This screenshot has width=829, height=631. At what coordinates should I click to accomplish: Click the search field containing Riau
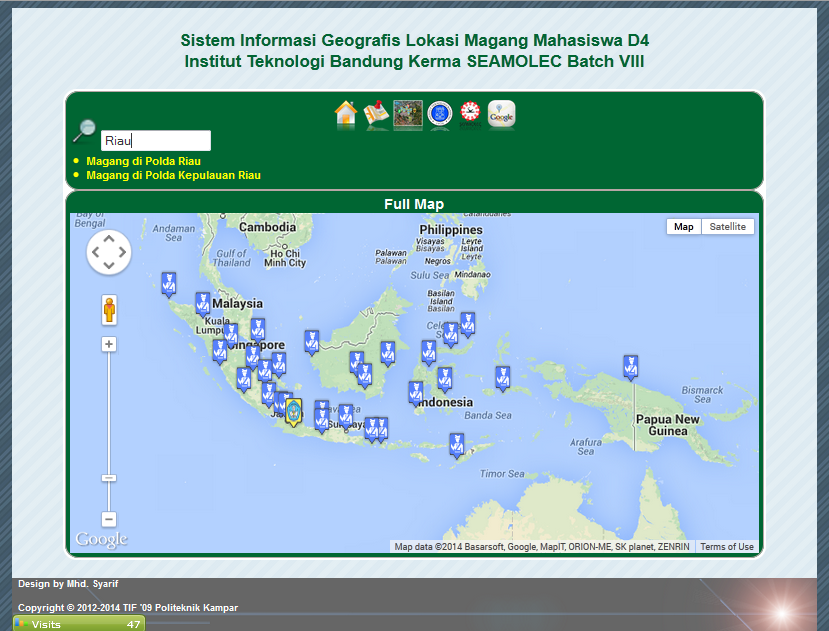(156, 141)
